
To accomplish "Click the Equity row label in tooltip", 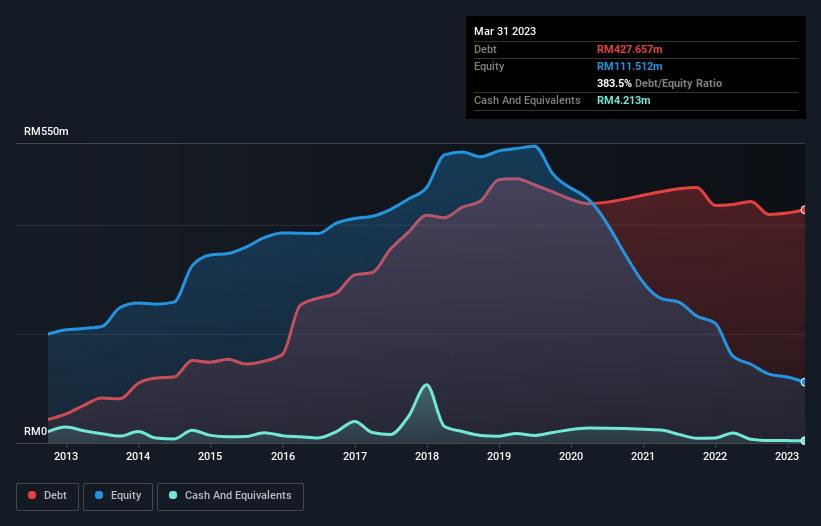I will point(489,66).
